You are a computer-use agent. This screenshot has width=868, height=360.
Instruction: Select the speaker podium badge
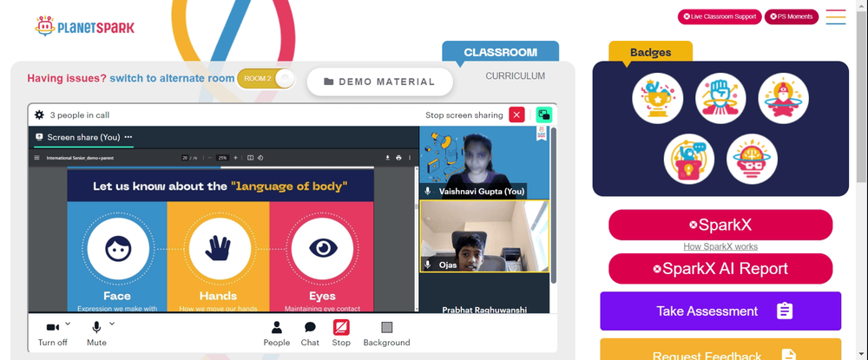point(689,160)
